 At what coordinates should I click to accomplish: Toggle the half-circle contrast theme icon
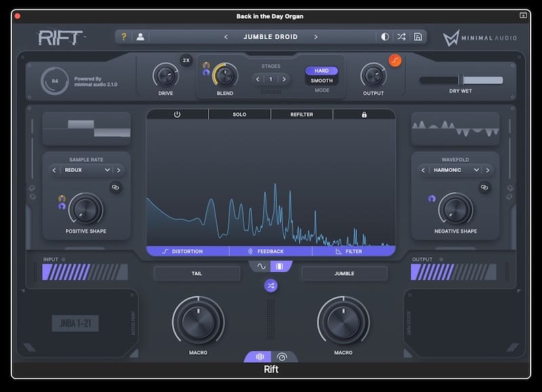click(385, 37)
